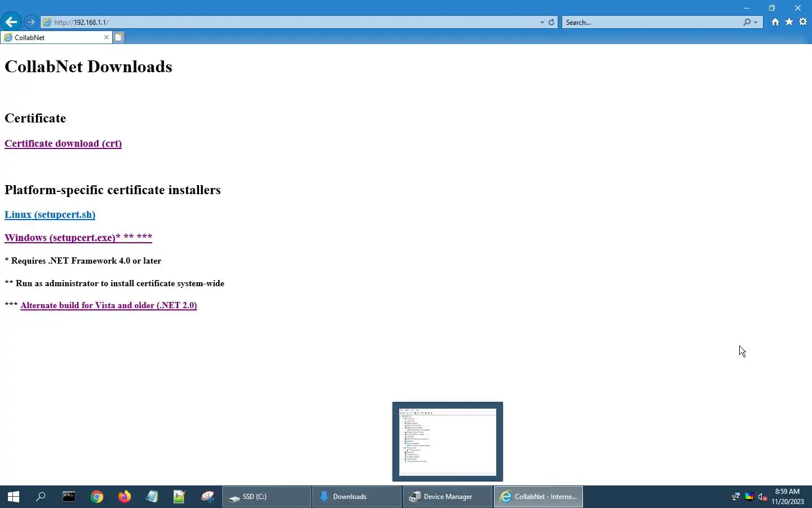This screenshot has width=812, height=508.
Task: Switch to the Downloads taskbar window
Action: (x=357, y=497)
